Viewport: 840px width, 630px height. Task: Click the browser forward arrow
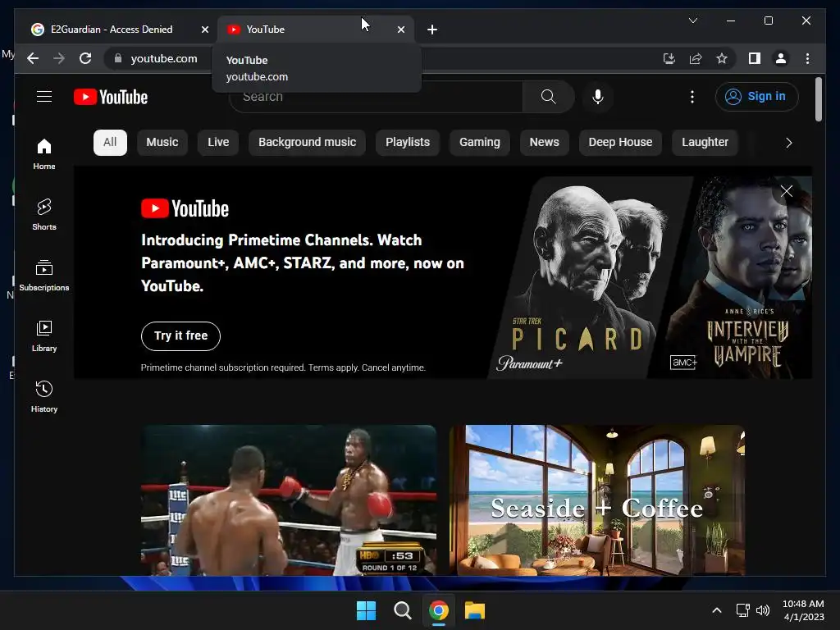pyautogui.click(x=59, y=58)
